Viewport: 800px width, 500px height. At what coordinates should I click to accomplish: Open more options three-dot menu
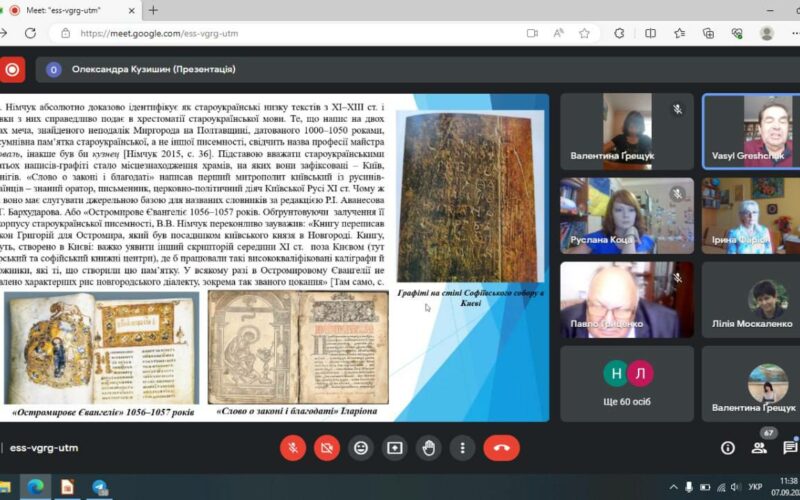(462, 448)
